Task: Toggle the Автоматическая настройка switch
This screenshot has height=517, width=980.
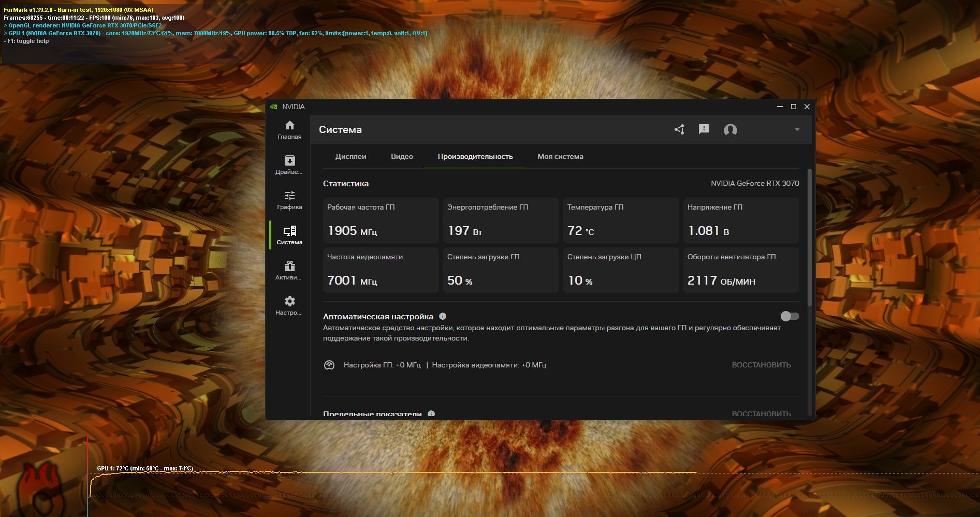Action: (789, 316)
